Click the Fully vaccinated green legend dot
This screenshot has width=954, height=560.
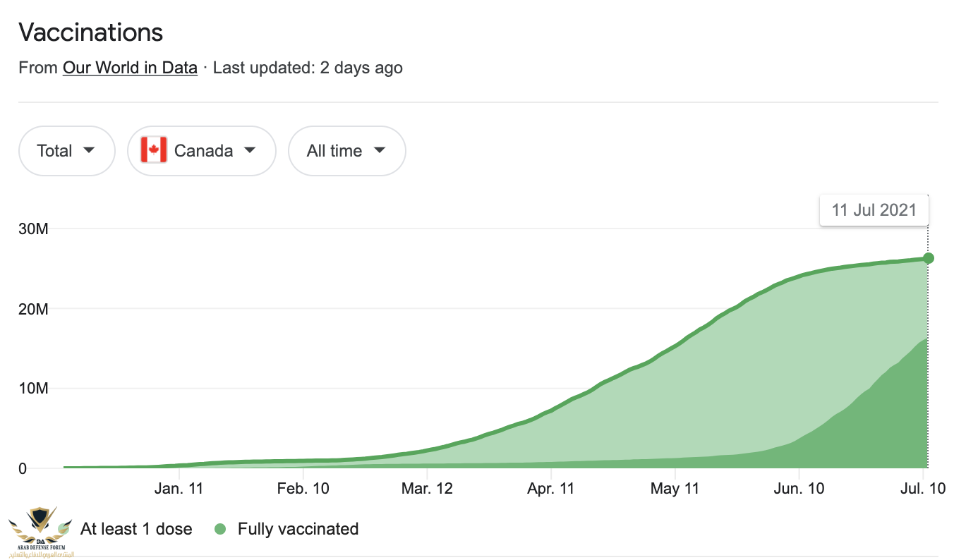point(220,529)
